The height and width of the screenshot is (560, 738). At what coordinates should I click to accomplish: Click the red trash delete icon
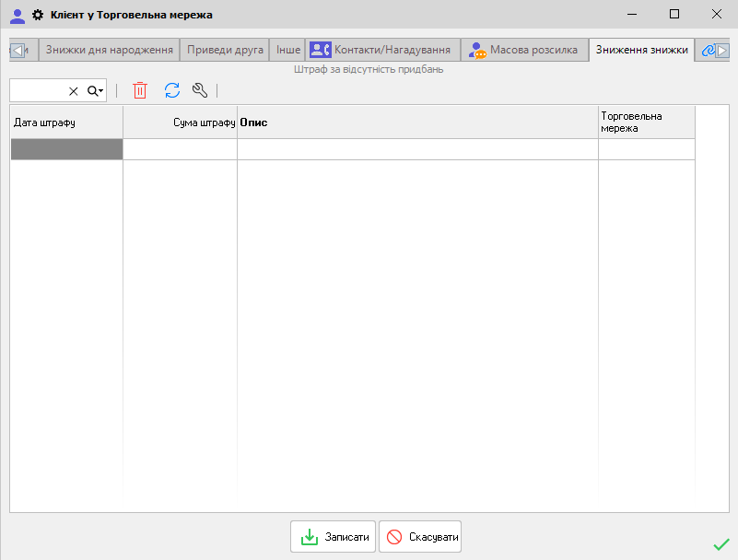pyautogui.click(x=140, y=90)
